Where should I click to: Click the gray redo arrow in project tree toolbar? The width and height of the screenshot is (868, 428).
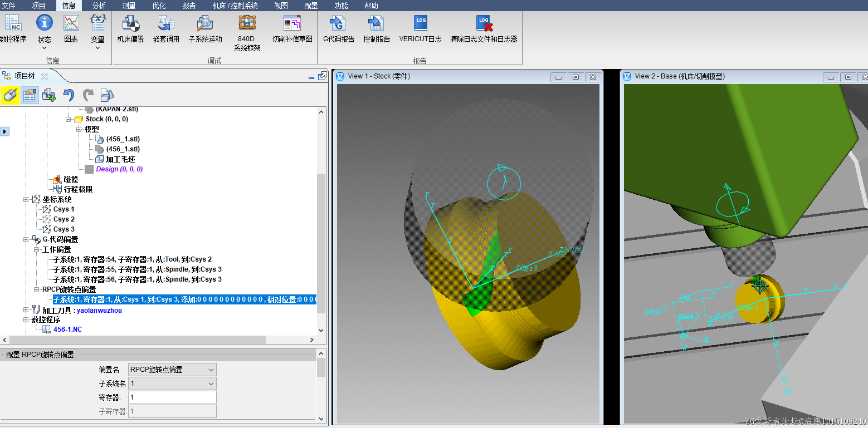pyautogui.click(x=88, y=95)
